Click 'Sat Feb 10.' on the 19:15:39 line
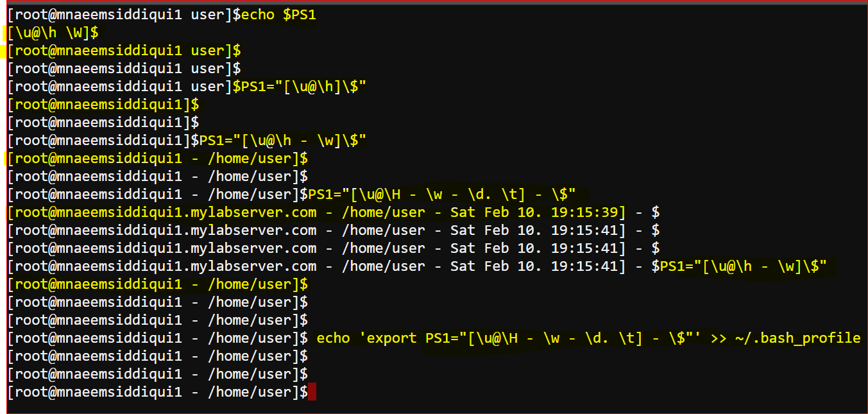The width and height of the screenshot is (868, 414). 497,212
